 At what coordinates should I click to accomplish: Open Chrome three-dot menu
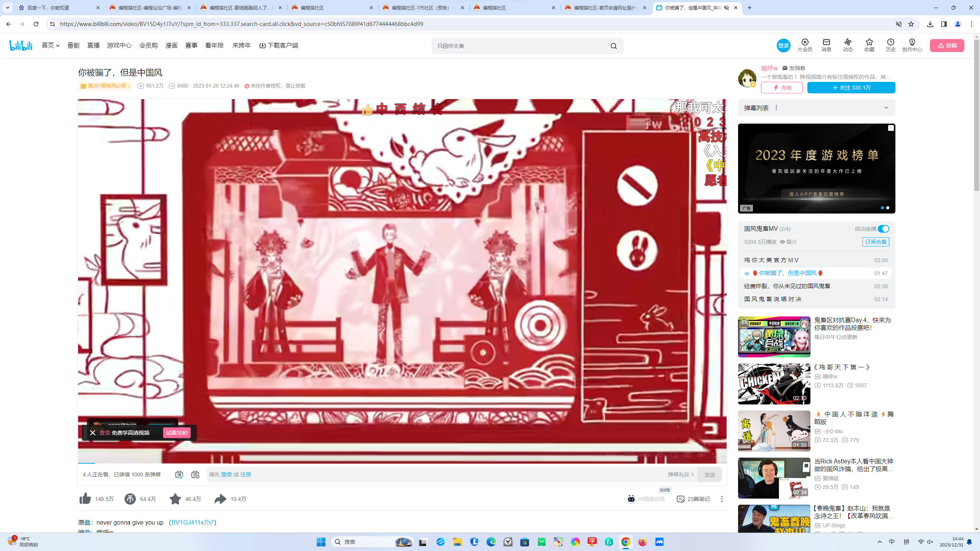coord(972,24)
